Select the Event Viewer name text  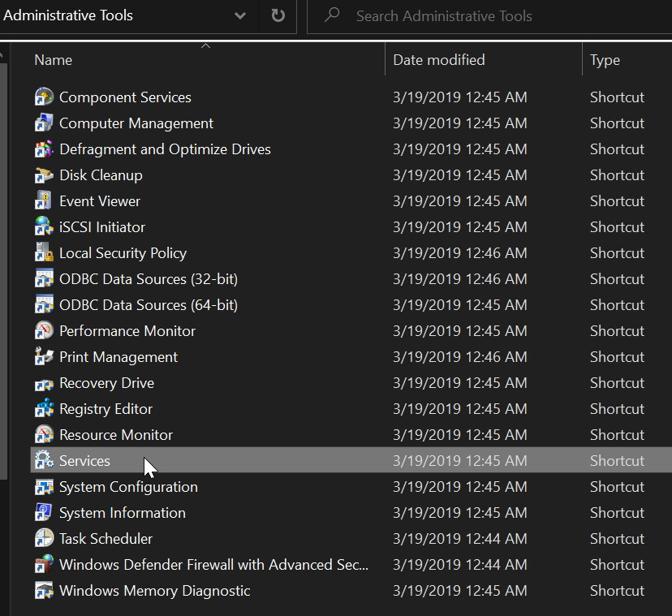[x=100, y=201]
